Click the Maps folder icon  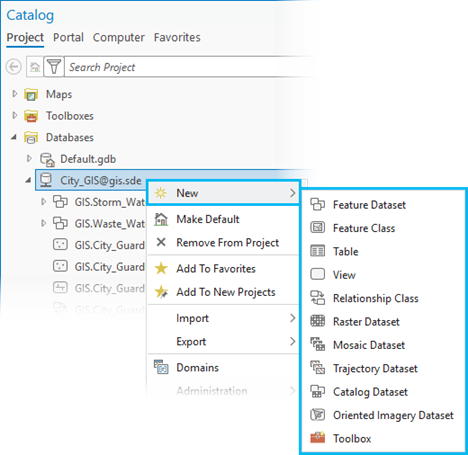pyautogui.click(x=31, y=94)
